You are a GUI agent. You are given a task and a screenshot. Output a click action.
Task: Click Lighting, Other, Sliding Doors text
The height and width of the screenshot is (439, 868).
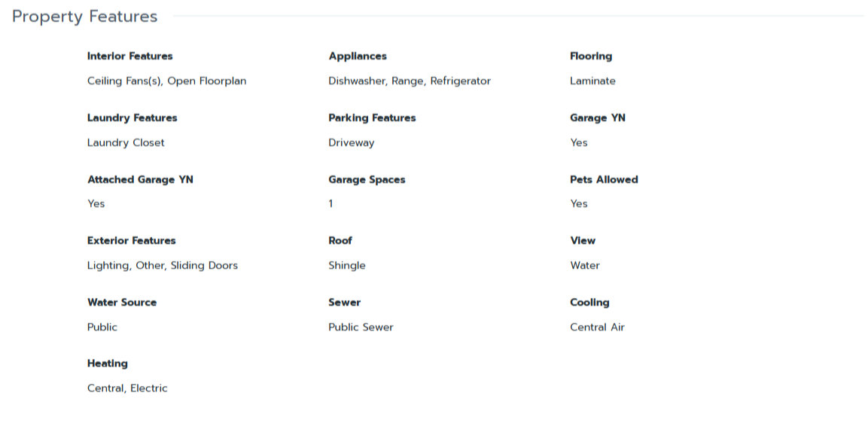(162, 266)
